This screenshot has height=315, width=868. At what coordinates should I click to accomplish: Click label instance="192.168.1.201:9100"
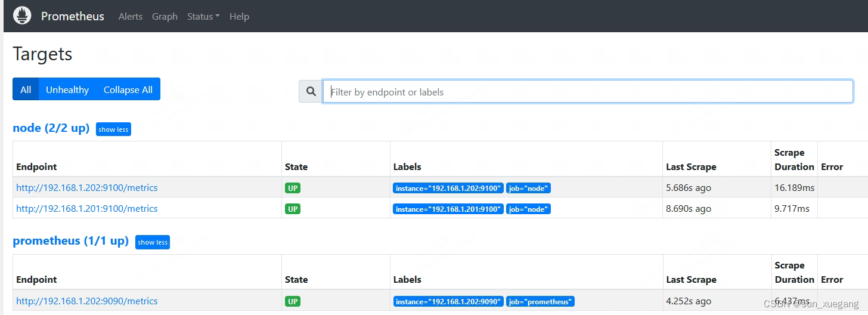tap(448, 209)
